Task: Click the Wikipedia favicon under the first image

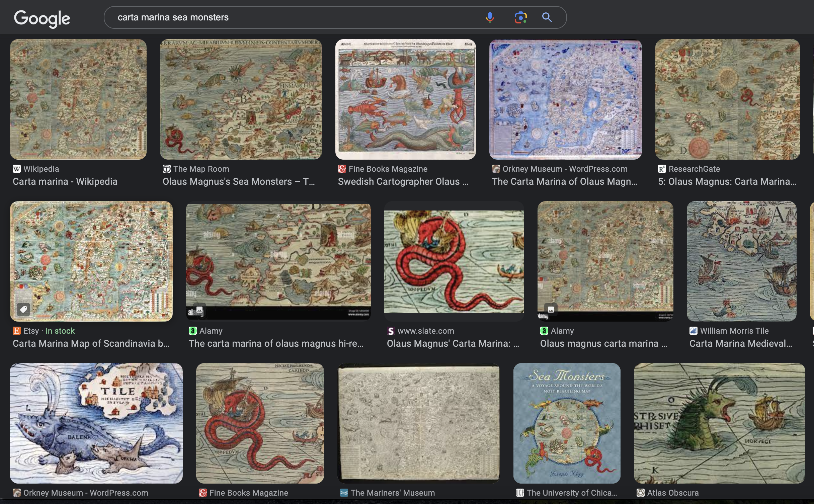Action: [17, 169]
